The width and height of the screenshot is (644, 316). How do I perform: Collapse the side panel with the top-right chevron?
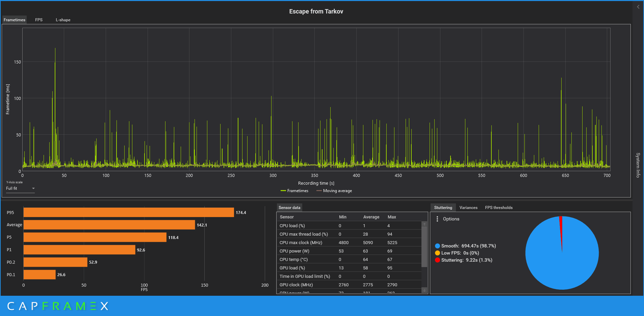click(x=638, y=7)
